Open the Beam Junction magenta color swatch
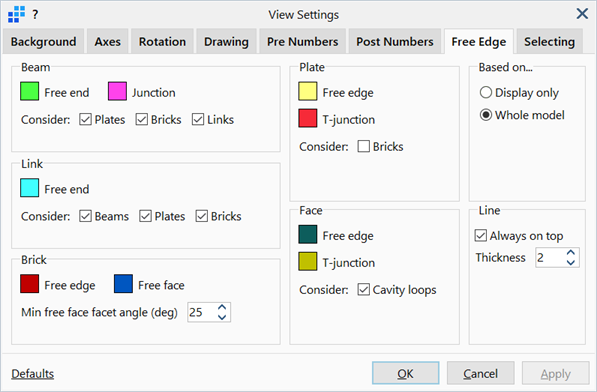Image resolution: width=597 pixels, height=392 pixels. (117, 91)
